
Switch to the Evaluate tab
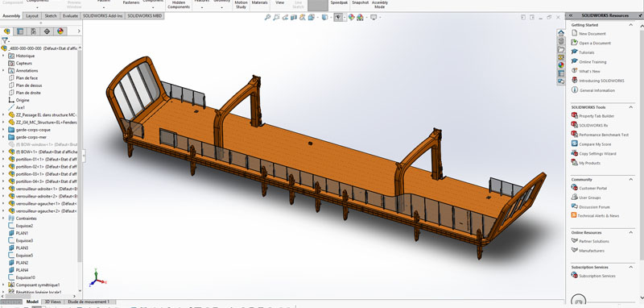[70, 15]
